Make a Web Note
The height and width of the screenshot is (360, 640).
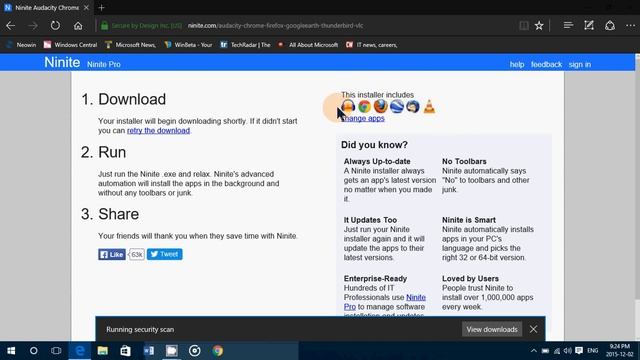pyautogui.click(x=589, y=26)
